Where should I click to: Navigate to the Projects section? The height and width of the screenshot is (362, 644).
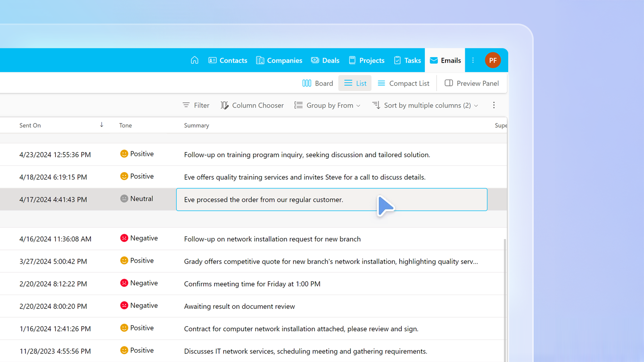(366, 60)
